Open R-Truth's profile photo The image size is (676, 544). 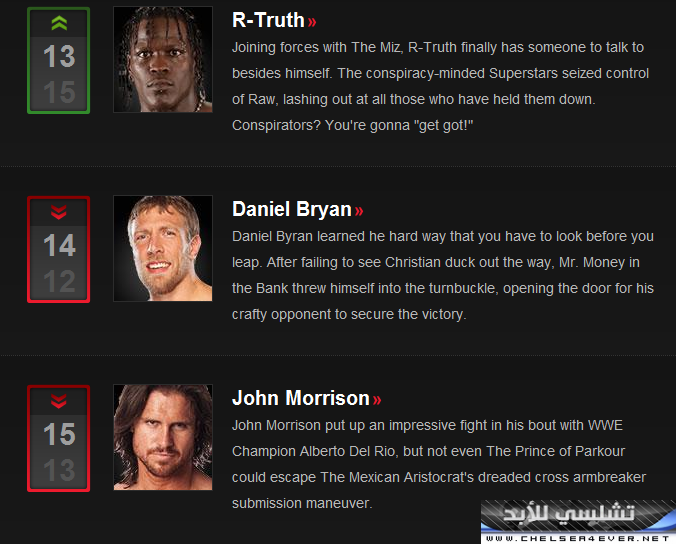163,59
